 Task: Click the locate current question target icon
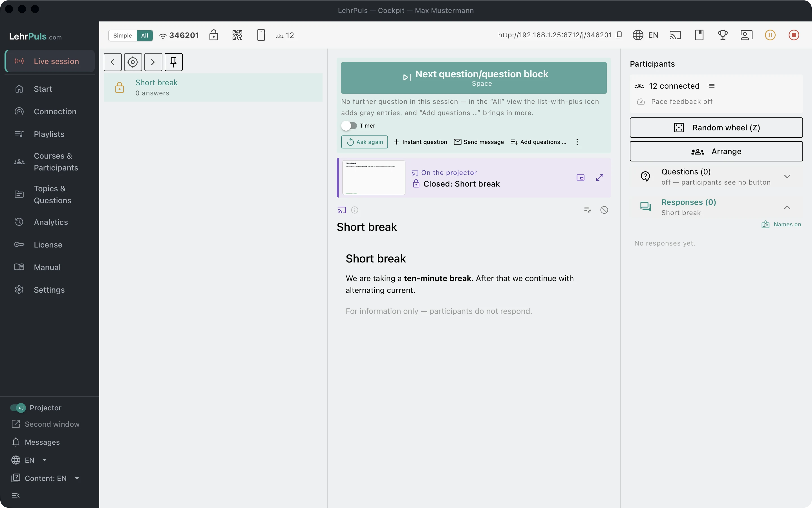click(x=133, y=62)
